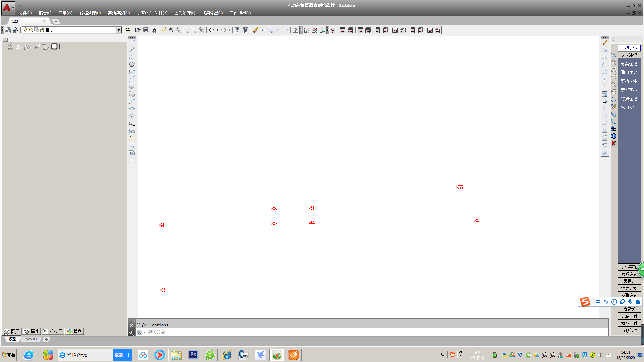The image size is (644, 362).
Task: Toggle the layer freeze sun icon
Action: point(31,30)
